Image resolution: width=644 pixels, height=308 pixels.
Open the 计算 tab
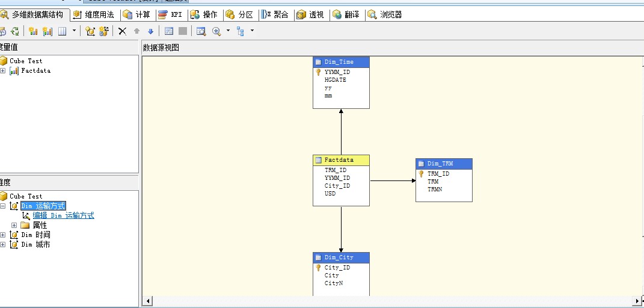click(137, 15)
